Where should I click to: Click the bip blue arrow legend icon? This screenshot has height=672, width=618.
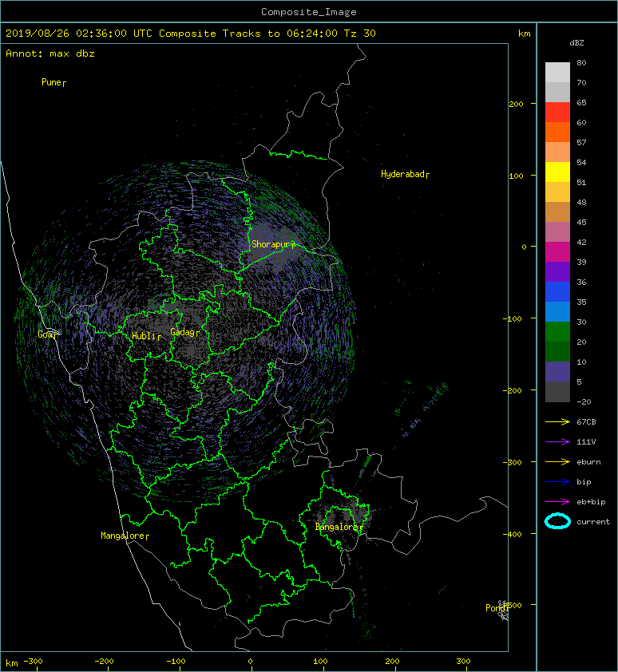[557, 482]
